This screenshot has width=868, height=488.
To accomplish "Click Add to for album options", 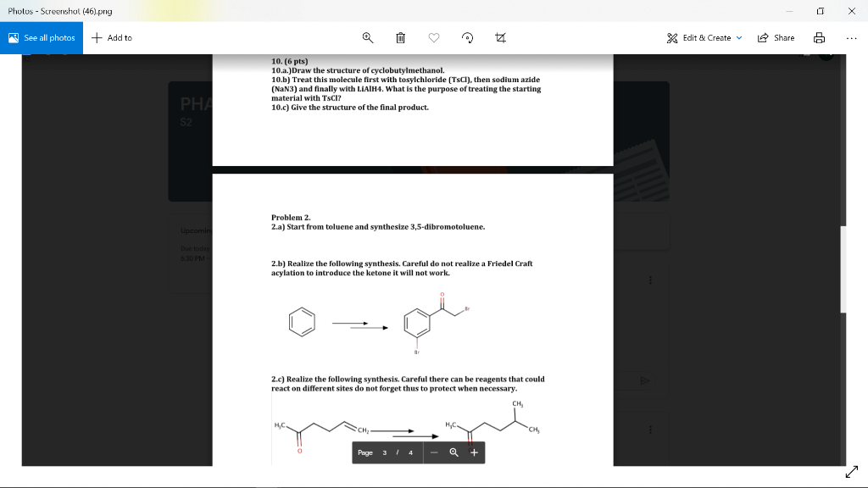I will click(111, 37).
